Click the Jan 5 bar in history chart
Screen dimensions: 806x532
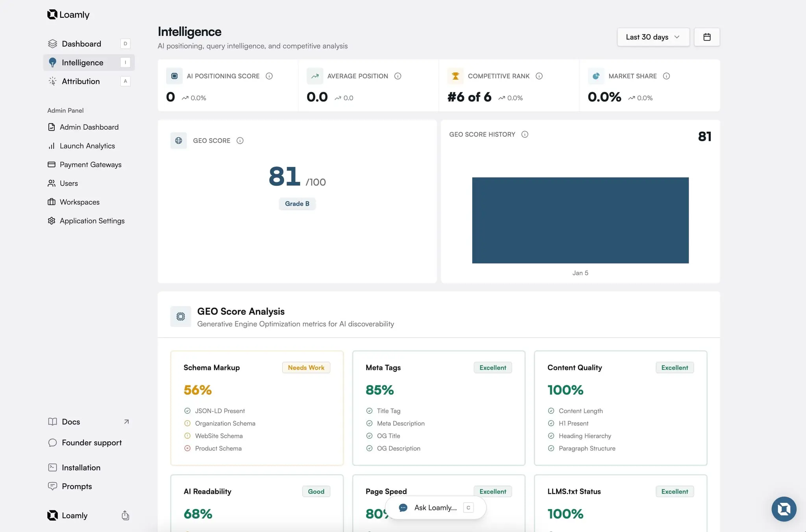pyautogui.click(x=580, y=220)
